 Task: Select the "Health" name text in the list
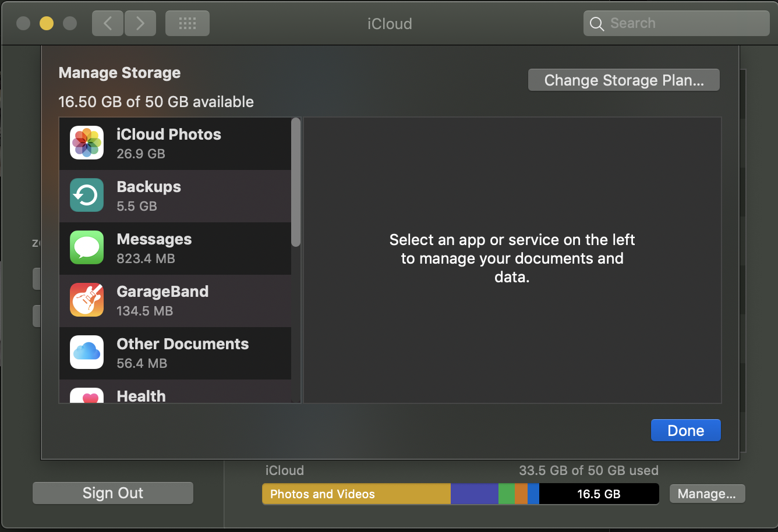pos(142,396)
